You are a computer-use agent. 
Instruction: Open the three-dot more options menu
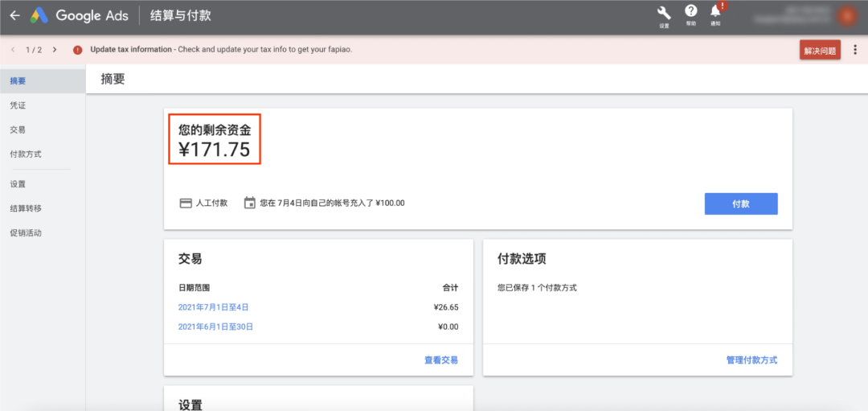tap(856, 50)
